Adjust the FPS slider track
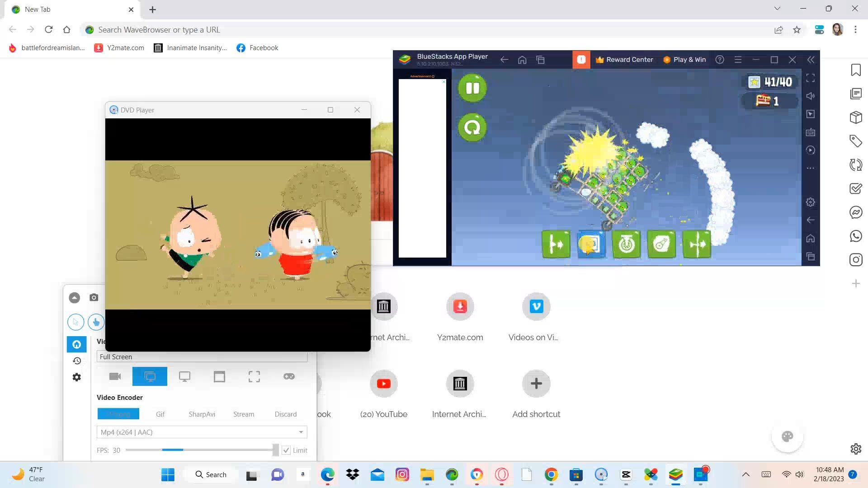The image size is (868, 488). tap(199, 450)
